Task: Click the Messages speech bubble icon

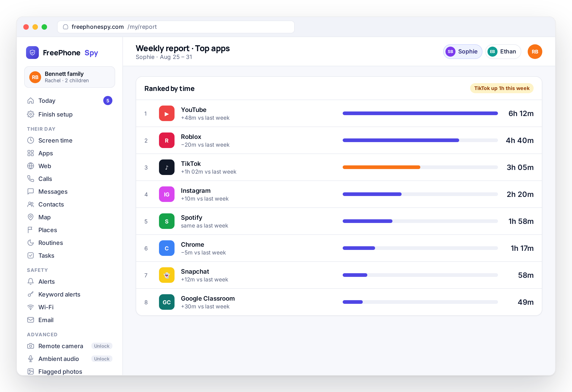Action: click(31, 192)
